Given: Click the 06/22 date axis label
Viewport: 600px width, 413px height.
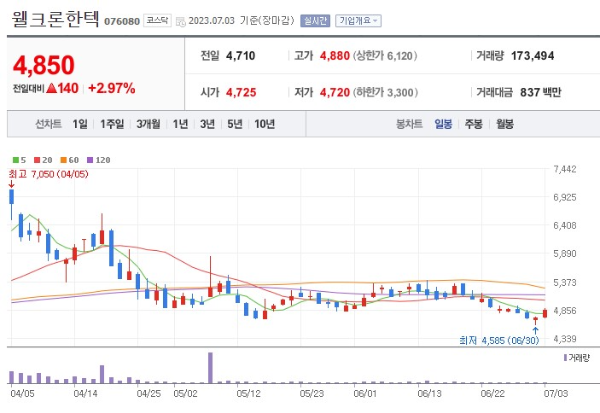Looking at the screenshot, I should [492, 393].
